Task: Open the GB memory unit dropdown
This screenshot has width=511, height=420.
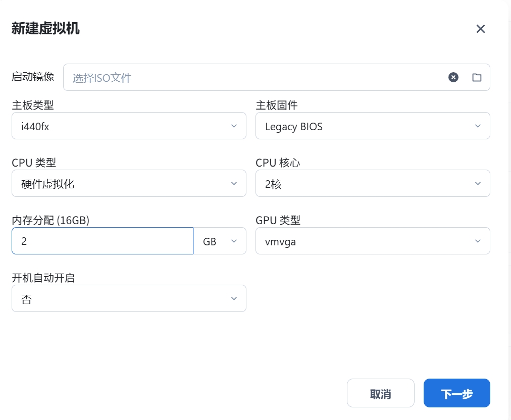Action: [x=220, y=241]
